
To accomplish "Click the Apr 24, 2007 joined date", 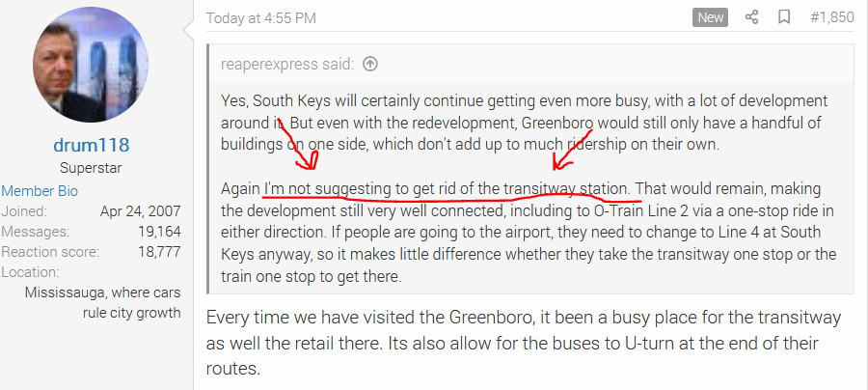I will point(140,210).
